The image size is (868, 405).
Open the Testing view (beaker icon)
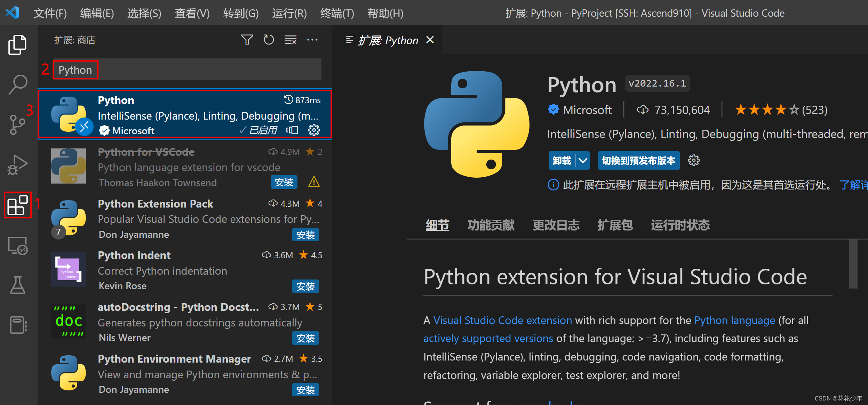17,285
